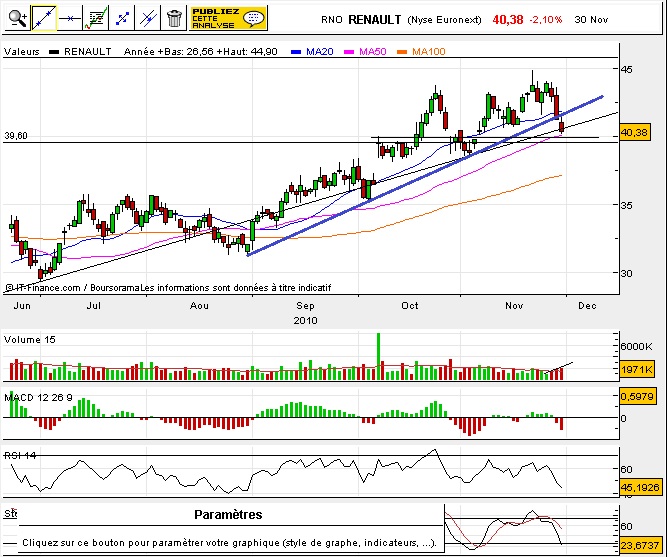Click the yellow 23,6737 stochastic value tag
The height and width of the screenshot is (557, 667).
click(x=640, y=545)
